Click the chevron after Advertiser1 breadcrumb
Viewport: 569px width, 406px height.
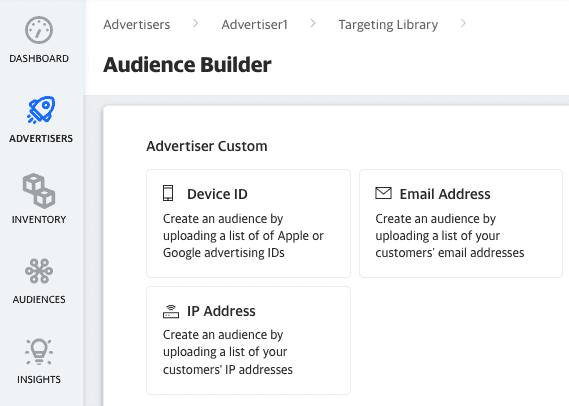point(313,24)
